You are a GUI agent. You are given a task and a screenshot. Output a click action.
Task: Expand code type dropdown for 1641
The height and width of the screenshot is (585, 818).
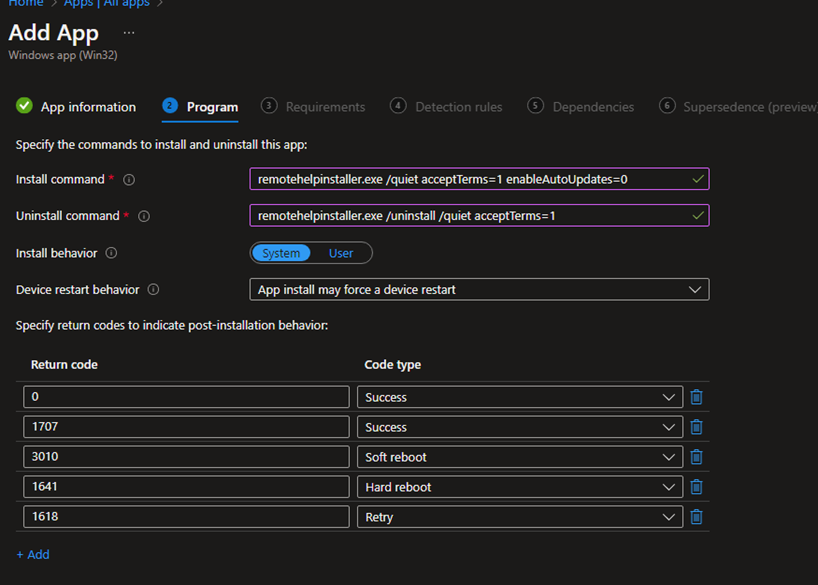519,487
